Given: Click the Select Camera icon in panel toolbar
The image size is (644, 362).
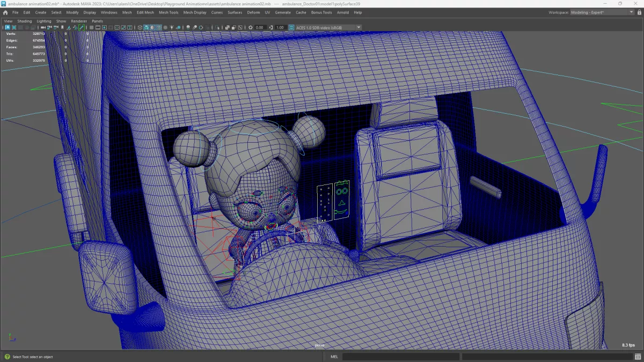Looking at the screenshot, I should (43, 27).
